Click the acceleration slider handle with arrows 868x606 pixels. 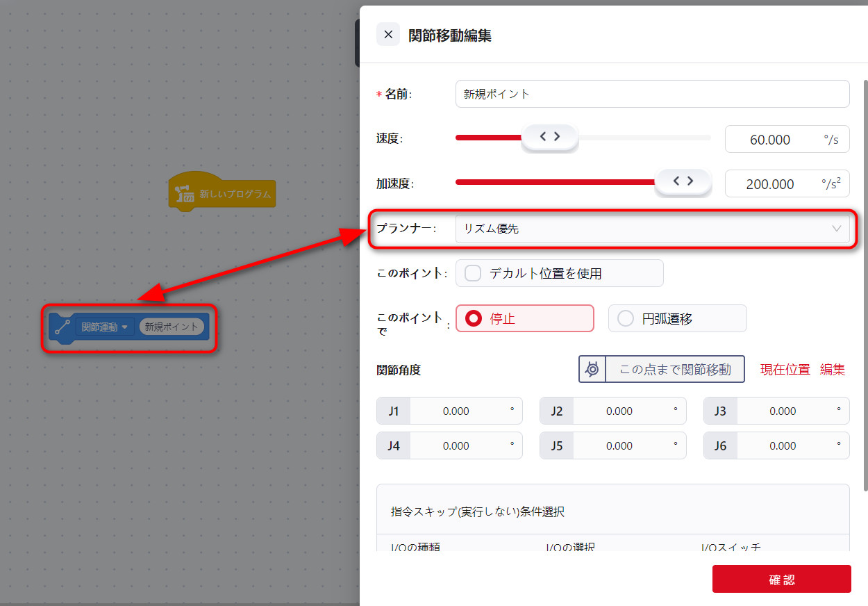683,181
